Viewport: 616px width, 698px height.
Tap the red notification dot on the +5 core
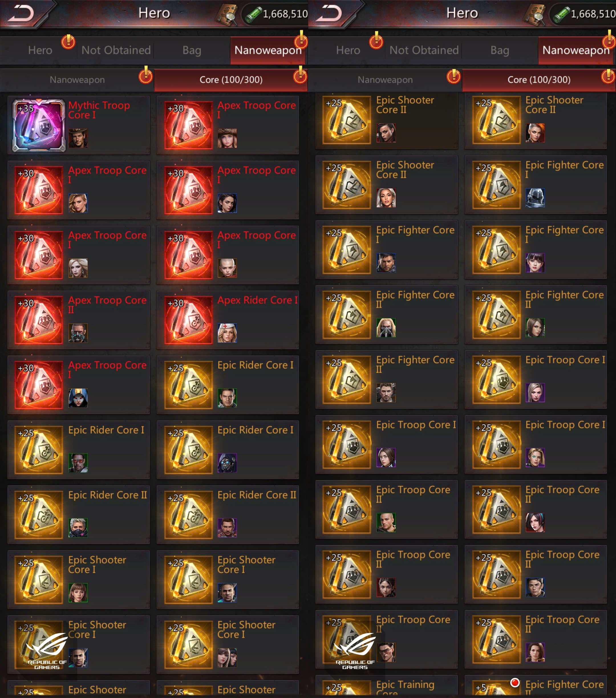coord(514,683)
